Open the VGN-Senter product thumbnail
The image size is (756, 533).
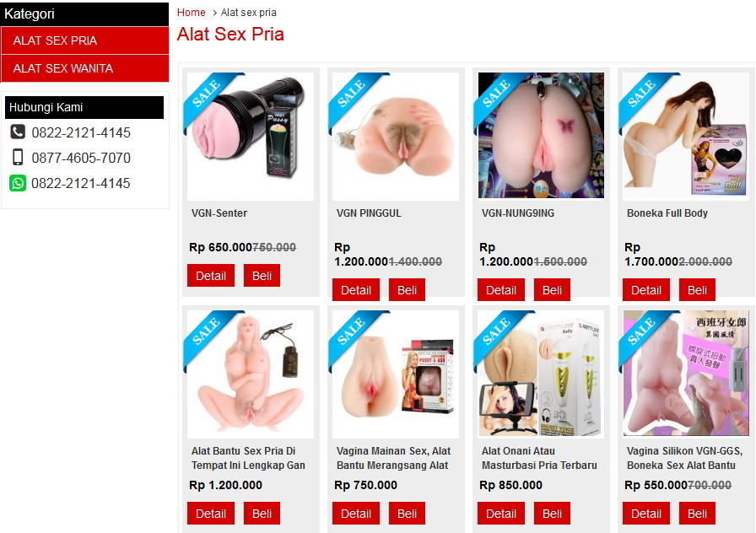251,137
